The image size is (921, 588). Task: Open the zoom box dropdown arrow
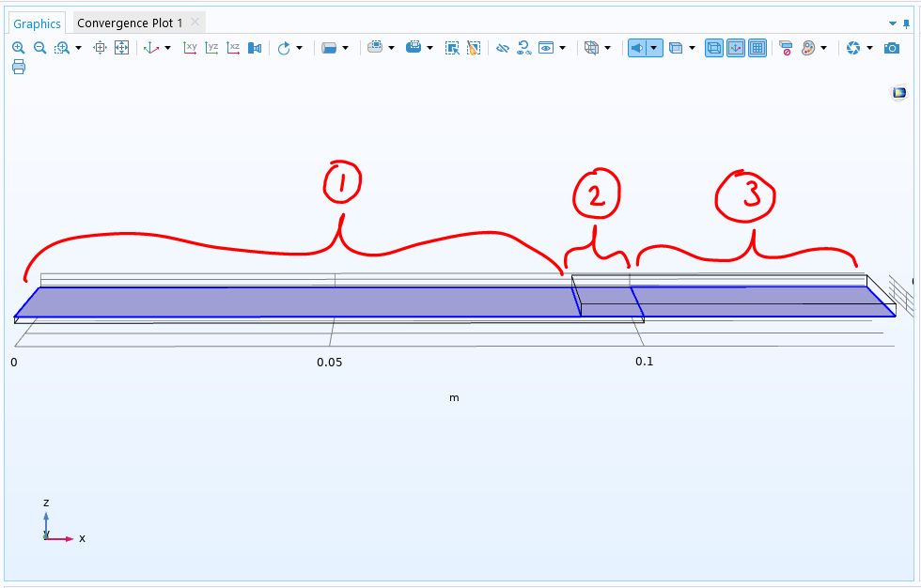[78, 48]
